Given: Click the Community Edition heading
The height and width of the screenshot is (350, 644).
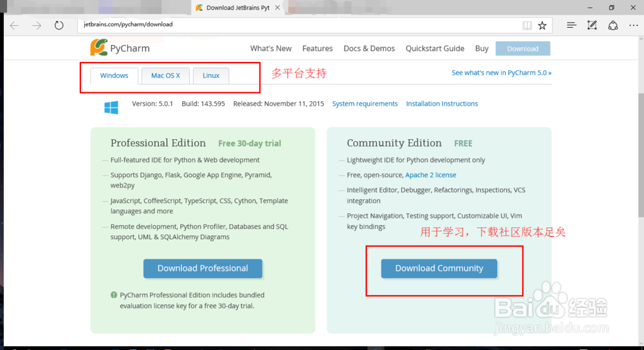Looking at the screenshot, I should pyautogui.click(x=394, y=142).
